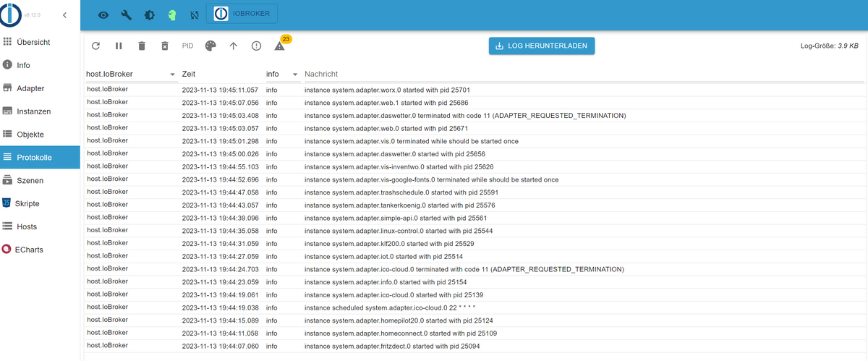Click the Objekte list icon
Screen dimensions: 868x361
(x=7, y=135)
